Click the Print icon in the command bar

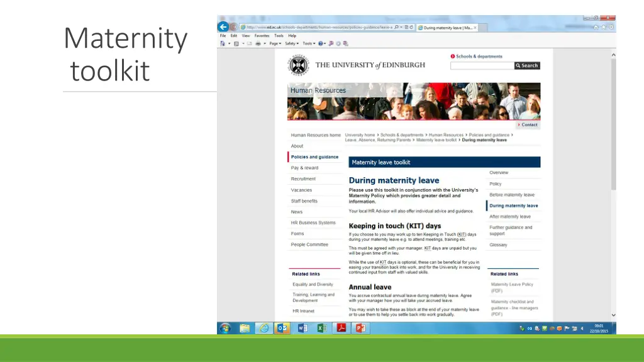click(258, 43)
